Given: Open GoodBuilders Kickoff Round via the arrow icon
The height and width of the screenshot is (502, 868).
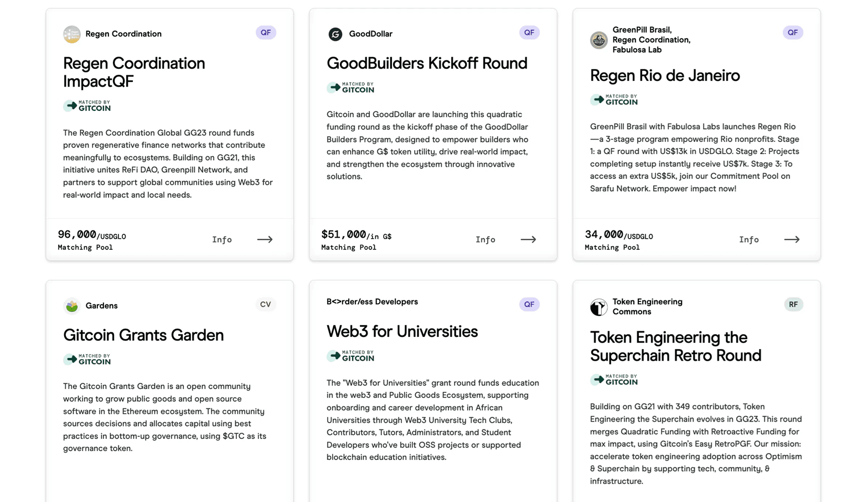Looking at the screenshot, I should [x=528, y=239].
